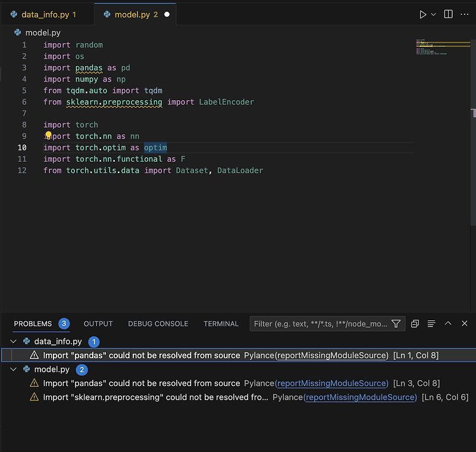Toggle view as table icon in Problems
Screen dimensions: 476x452
click(431, 324)
